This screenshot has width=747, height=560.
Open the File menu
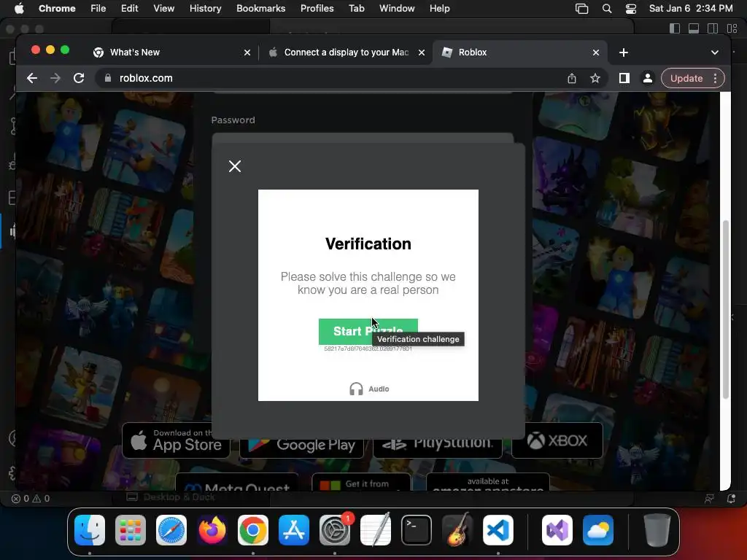(x=98, y=8)
